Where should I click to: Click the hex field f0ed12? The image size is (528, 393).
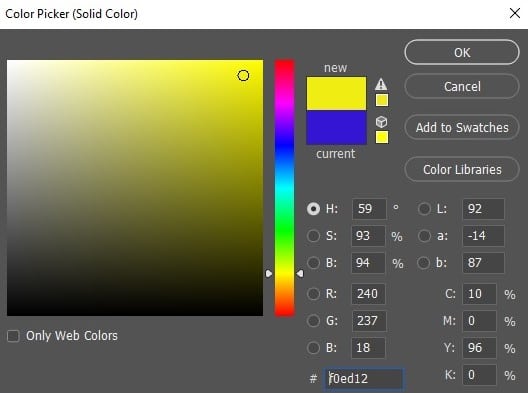point(364,379)
